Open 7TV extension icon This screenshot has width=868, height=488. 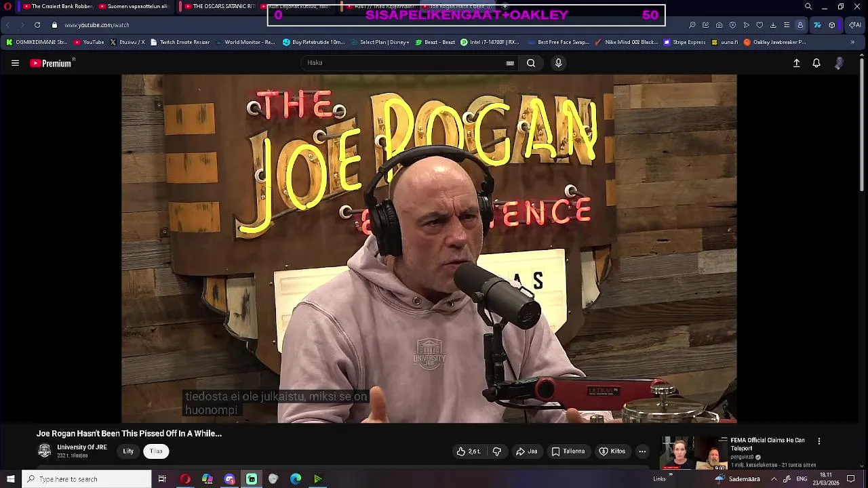pos(817,25)
